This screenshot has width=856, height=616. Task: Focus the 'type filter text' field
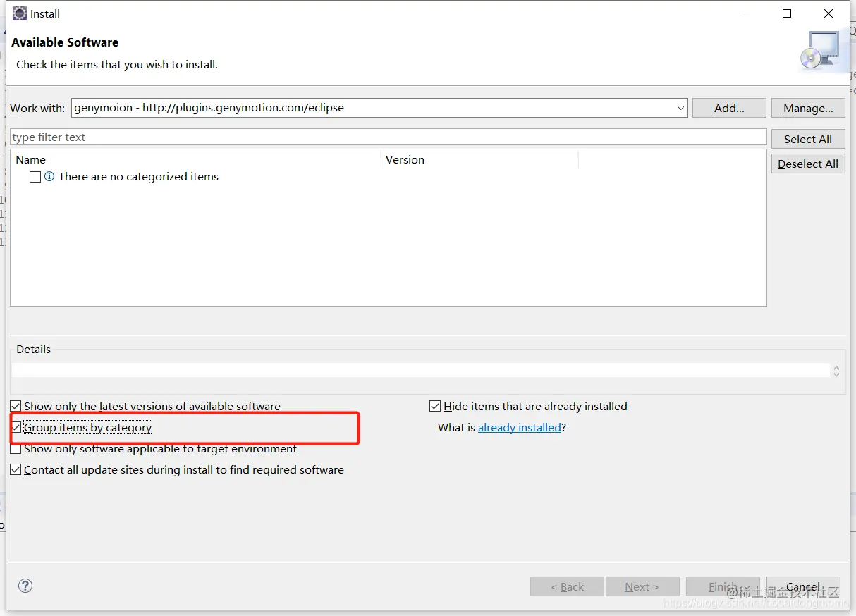pos(389,137)
